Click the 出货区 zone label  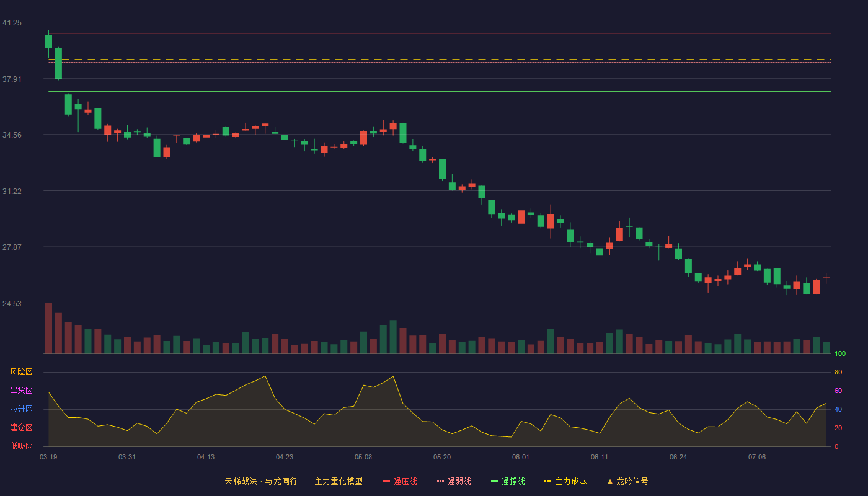point(21,391)
